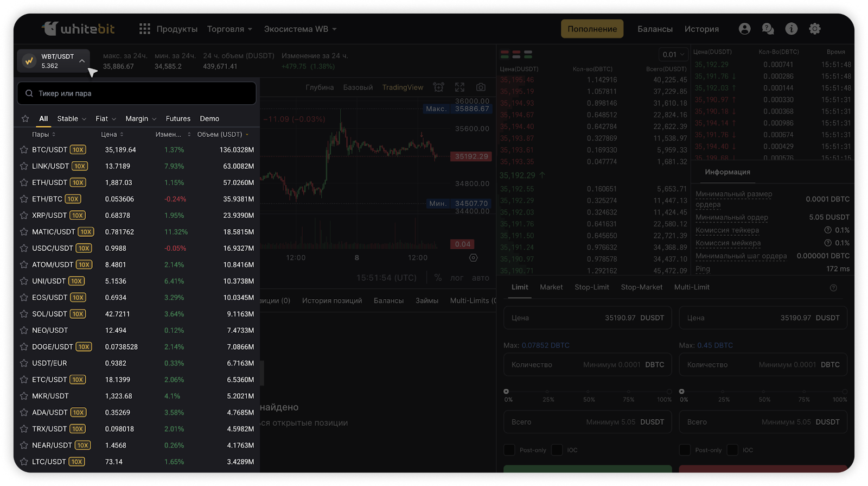Image resolution: width=868 pixels, height=486 pixels.
Task: Switch to the Futures tab
Action: point(178,119)
